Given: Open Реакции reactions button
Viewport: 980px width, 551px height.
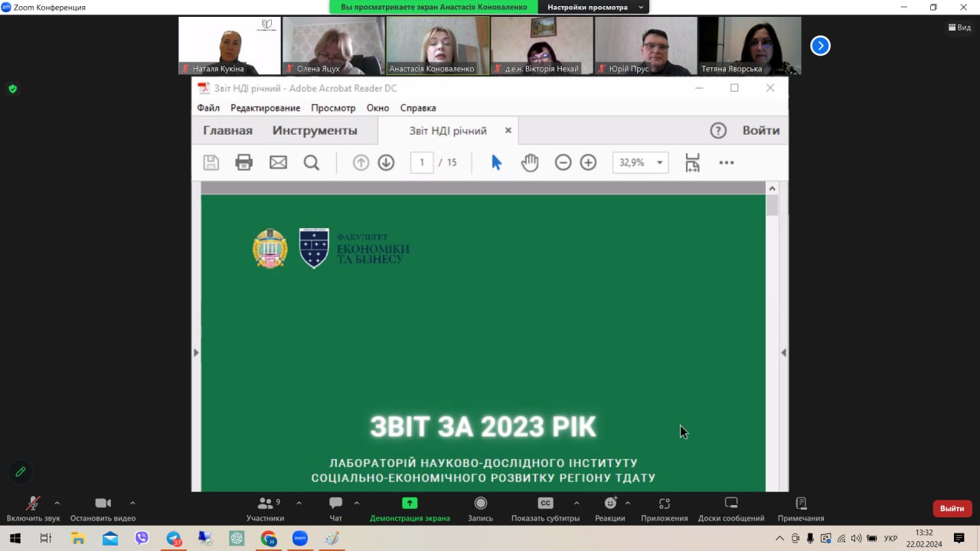Looking at the screenshot, I should pos(610,508).
